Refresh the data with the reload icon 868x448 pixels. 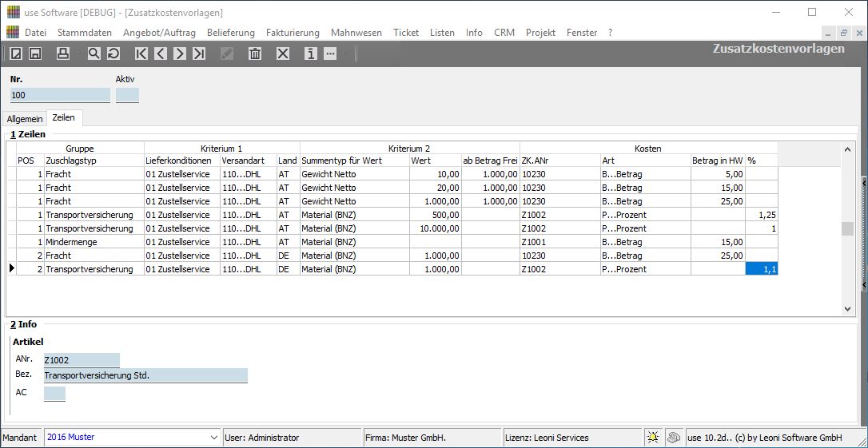coord(113,54)
